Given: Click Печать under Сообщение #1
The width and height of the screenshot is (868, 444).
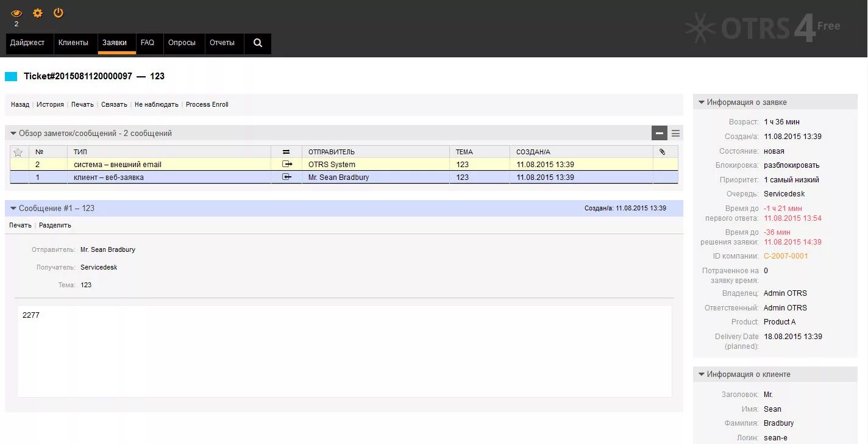Looking at the screenshot, I should pyautogui.click(x=20, y=226).
